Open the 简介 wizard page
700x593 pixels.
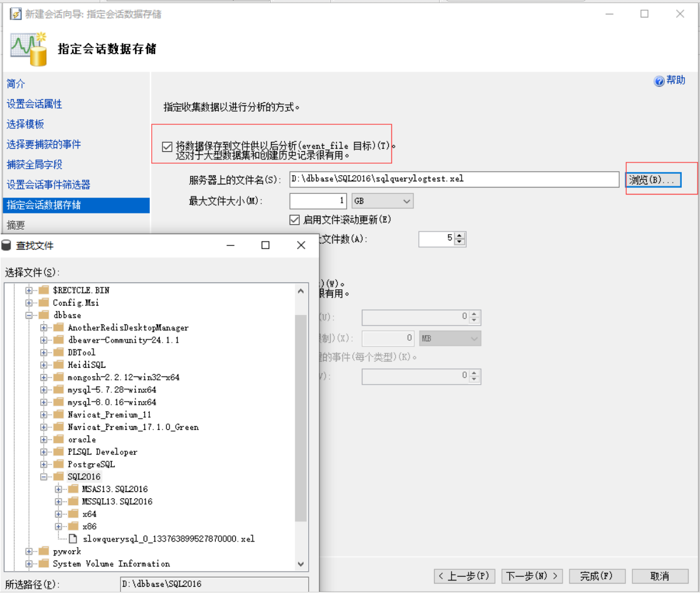(x=16, y=83)
